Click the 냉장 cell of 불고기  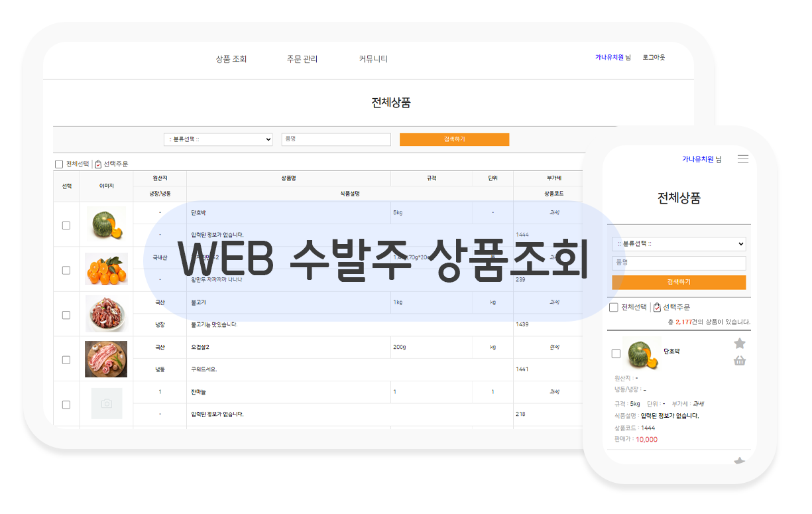tap(160, 324)
